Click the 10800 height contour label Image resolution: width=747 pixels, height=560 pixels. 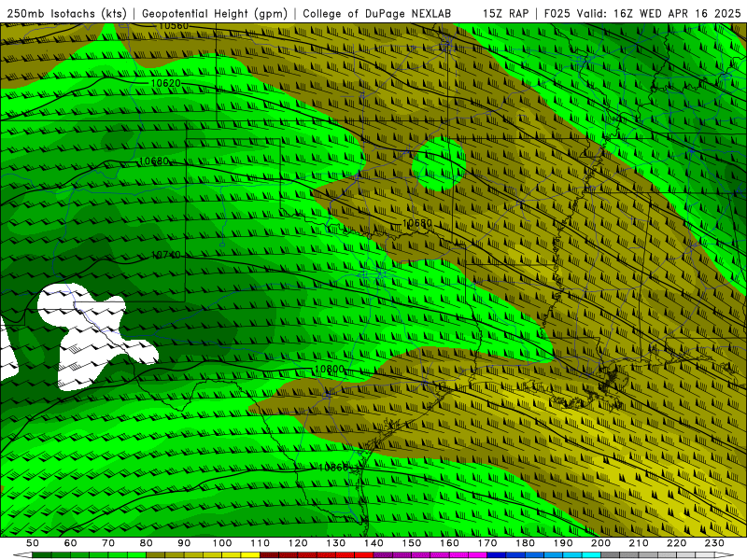330,369
